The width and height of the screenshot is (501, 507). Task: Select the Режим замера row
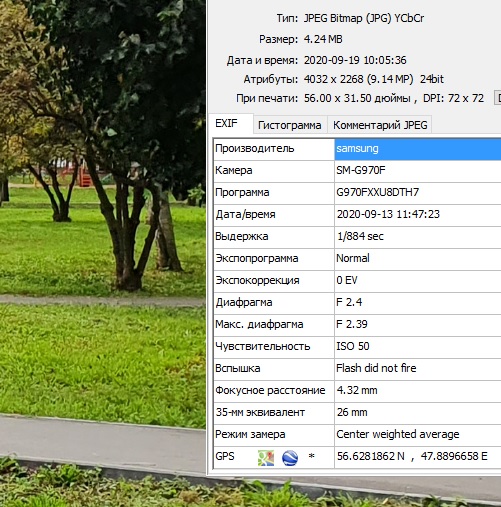coord(357,435)
